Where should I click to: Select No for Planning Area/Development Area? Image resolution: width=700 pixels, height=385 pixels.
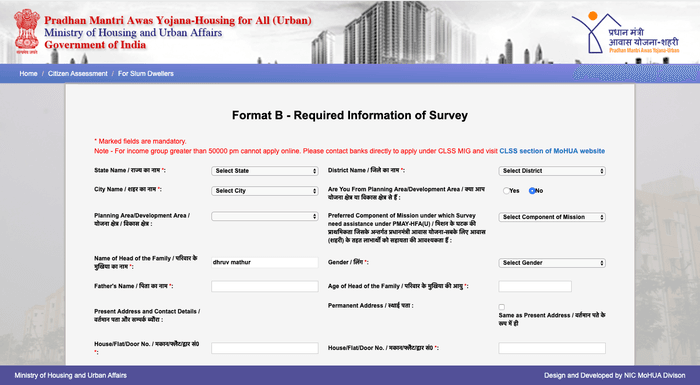[x=532, y=191]
